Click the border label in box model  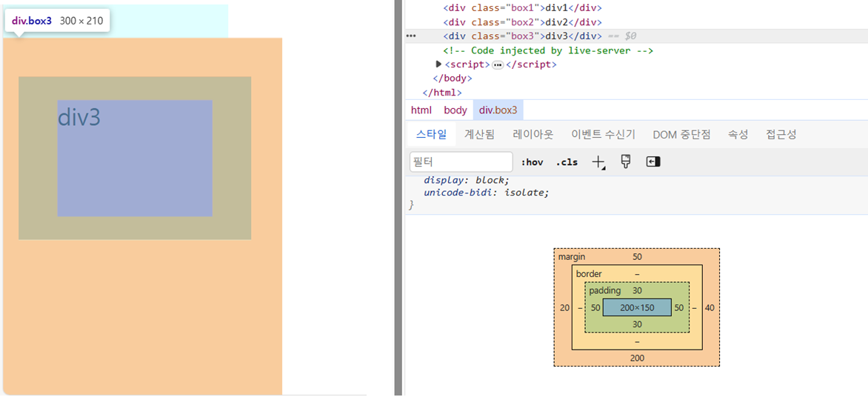589,273
